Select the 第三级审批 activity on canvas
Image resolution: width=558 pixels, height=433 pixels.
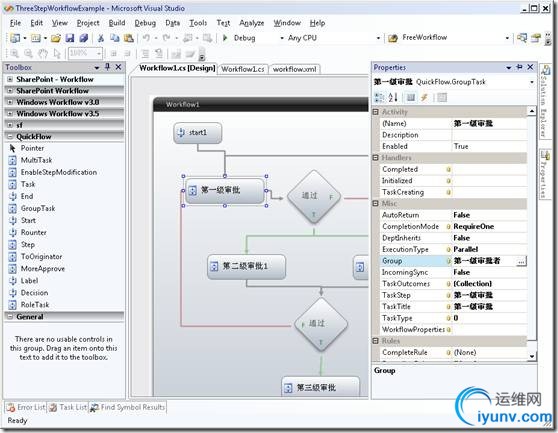tap(320, 387)
